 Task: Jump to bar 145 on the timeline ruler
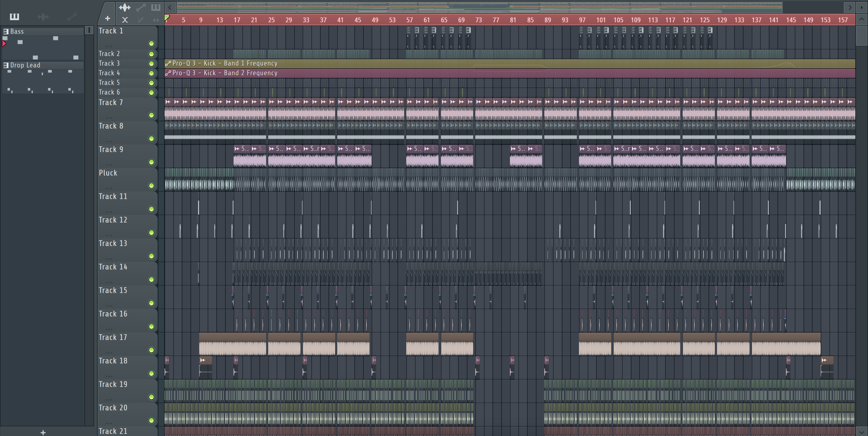point(791,20)
